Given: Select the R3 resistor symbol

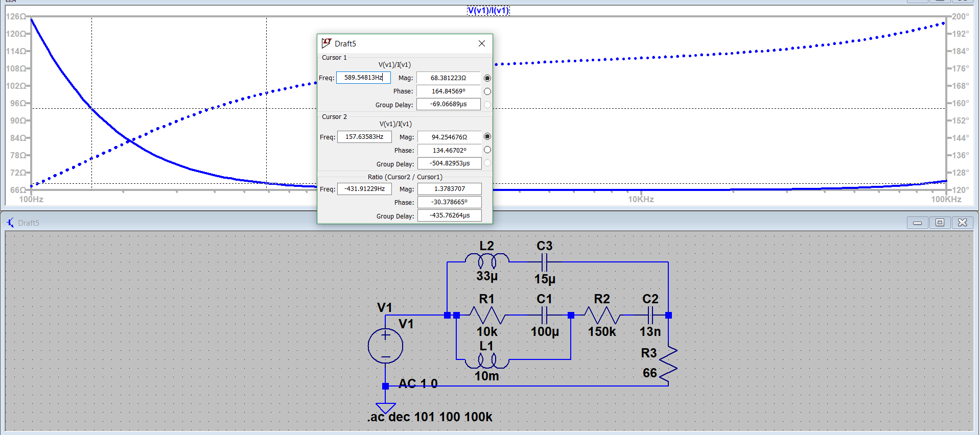Looking at the screenshot, I should [x=668, y=365].
